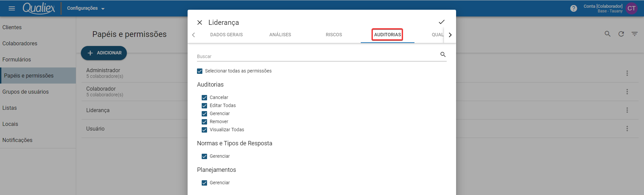Select the Auditorias tab

click(388, 35)
